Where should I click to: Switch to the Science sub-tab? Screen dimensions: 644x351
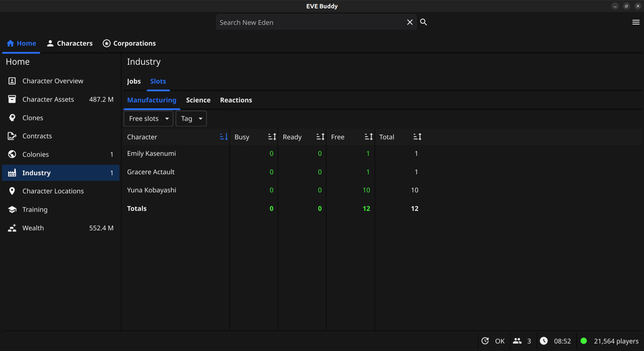198,100
